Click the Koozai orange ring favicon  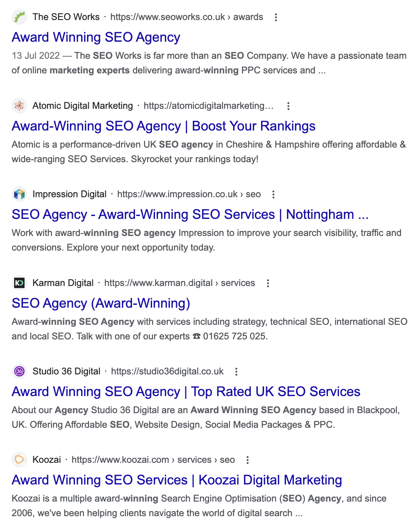click(x=19, y=460)
